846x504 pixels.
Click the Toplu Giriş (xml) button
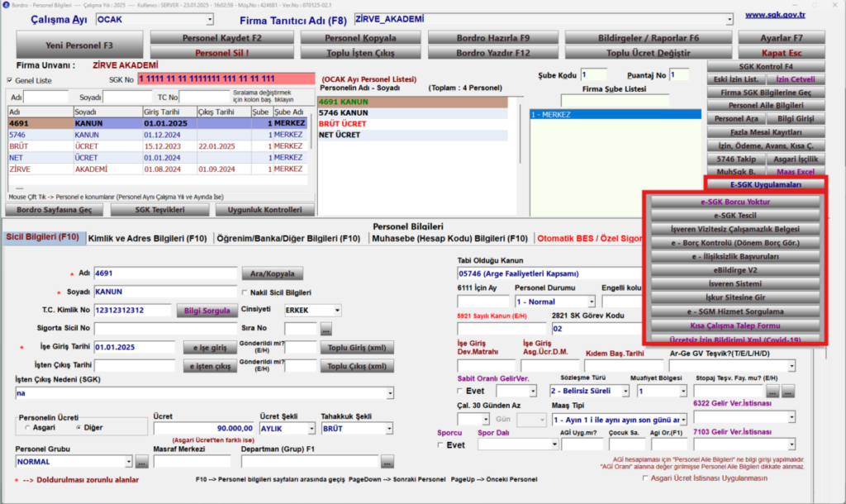[357, 348]
